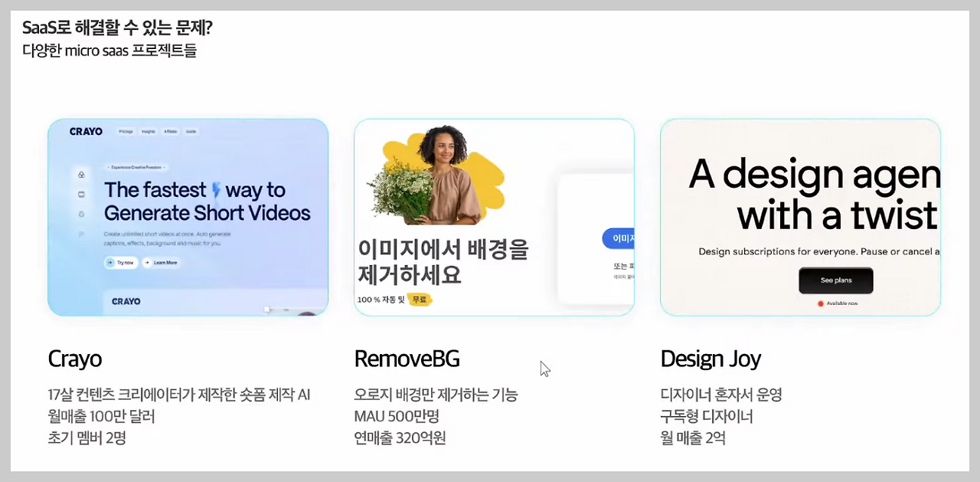The image size is (980, 482).
Task: Click the blue upload image button in RemoveBG card
Action: [619, 239]
